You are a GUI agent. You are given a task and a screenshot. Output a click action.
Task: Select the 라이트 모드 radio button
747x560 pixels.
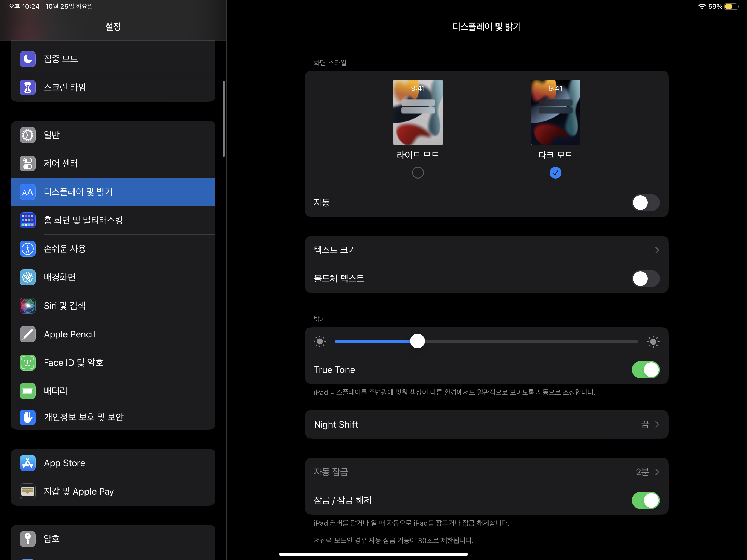click(x=418, y=173)
